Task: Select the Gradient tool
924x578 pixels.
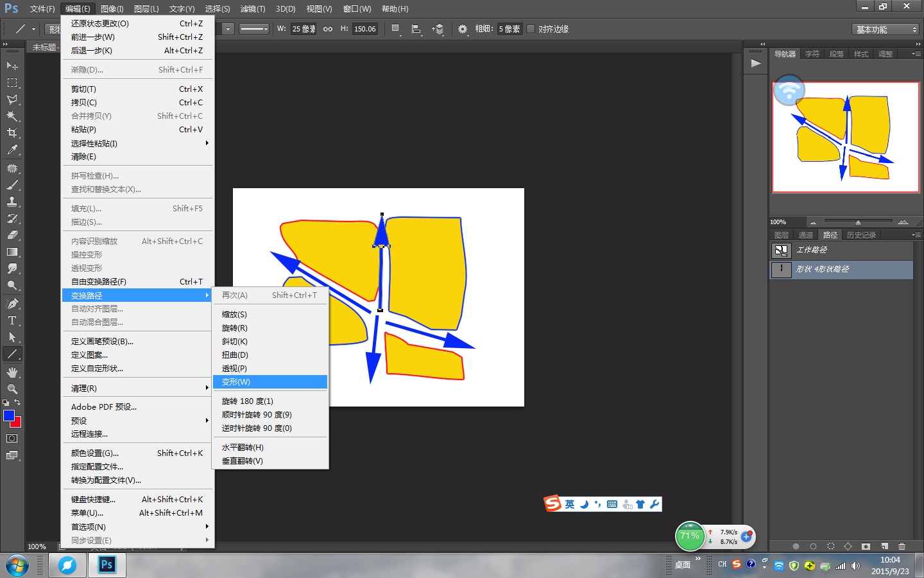Action: click(12, 252)
